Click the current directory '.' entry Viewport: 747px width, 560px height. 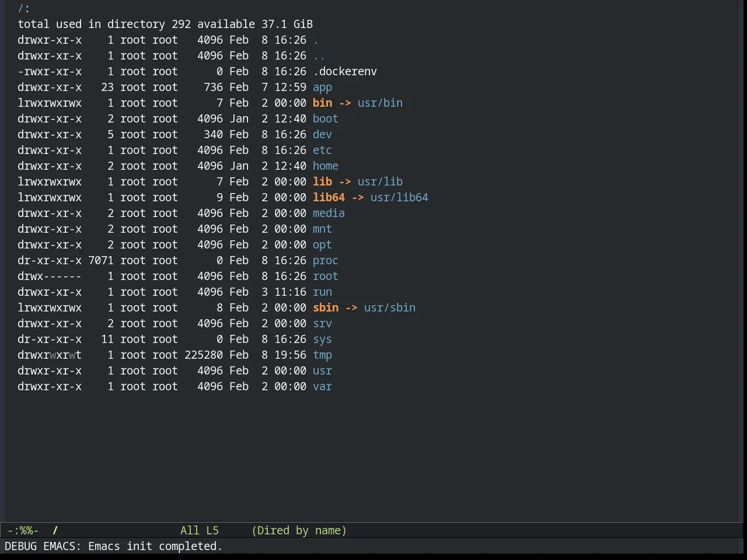(316, 40)
